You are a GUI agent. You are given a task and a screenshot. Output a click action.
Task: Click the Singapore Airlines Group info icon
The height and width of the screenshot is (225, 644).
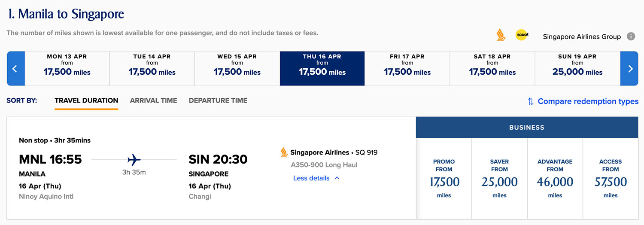point(631,36)
